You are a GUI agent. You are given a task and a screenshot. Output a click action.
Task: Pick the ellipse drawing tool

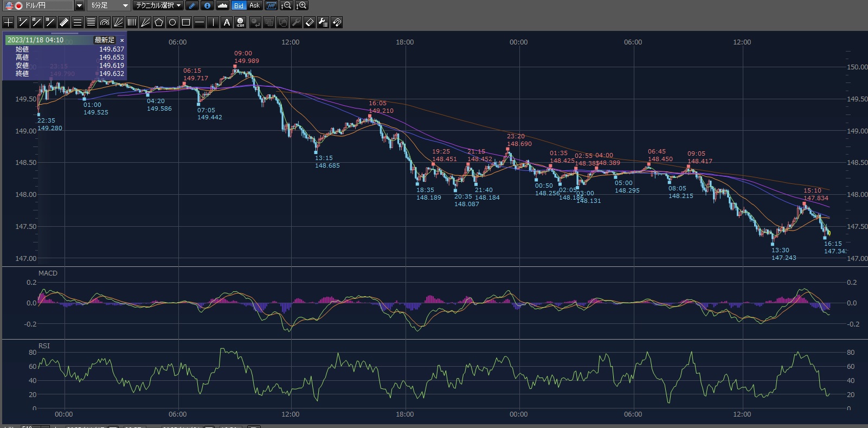[x=172, y=22]
